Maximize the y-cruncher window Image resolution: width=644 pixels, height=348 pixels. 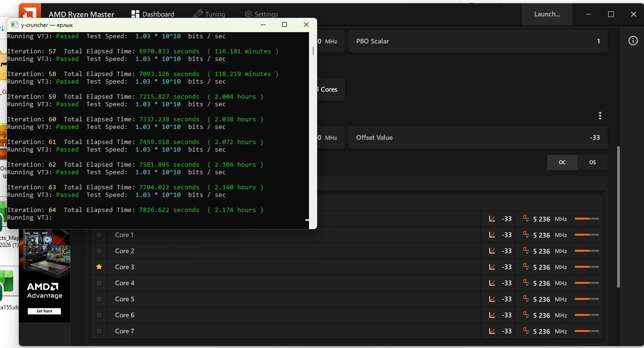click(x=284, y=25)
